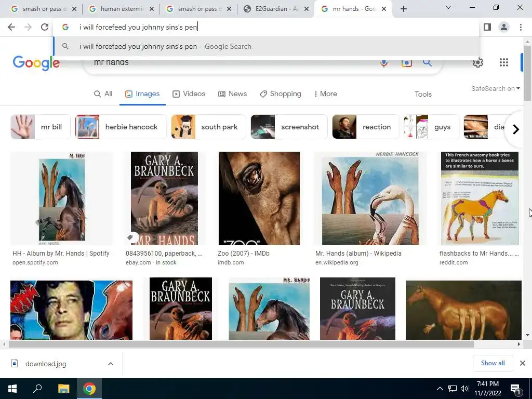The image size is (532, 399).
Task: Click the 'Zoo (2007) - IMDb' caption
Action: coord(243,254)
